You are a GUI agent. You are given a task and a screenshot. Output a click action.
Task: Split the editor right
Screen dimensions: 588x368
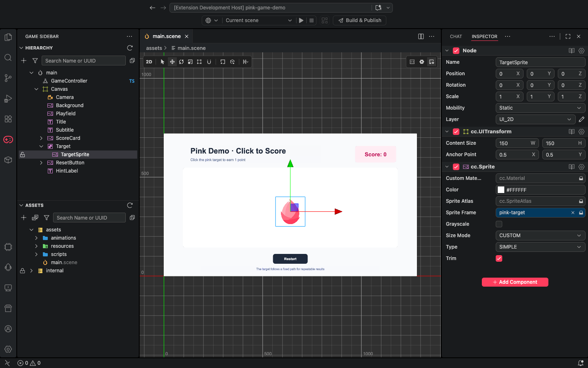[x=421, y=36]
